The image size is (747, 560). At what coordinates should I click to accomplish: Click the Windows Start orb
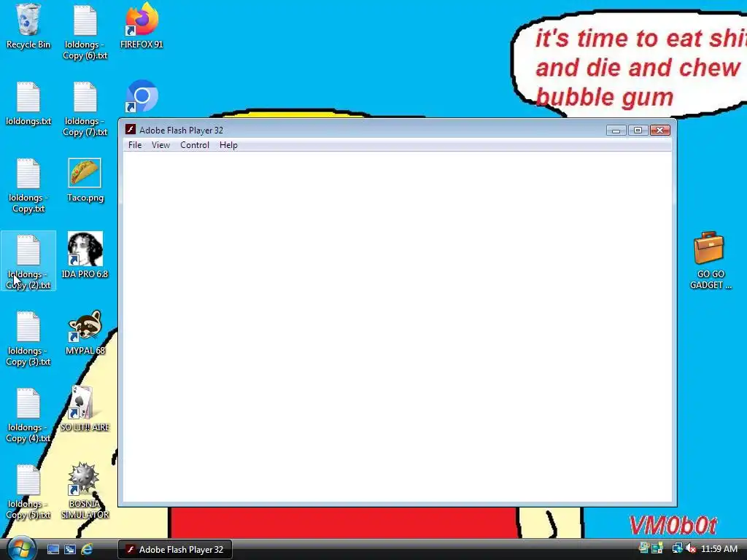(21, 548)
